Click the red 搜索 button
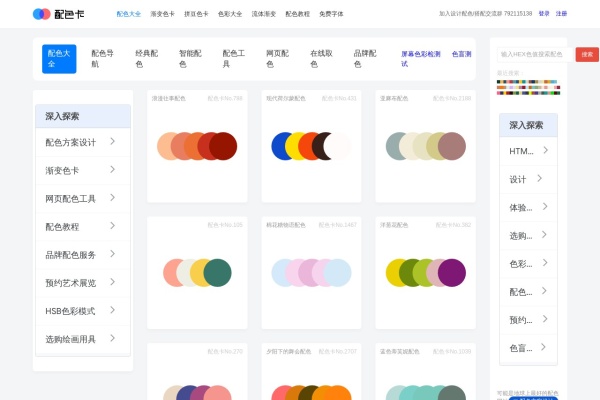 tap(587, 54)
